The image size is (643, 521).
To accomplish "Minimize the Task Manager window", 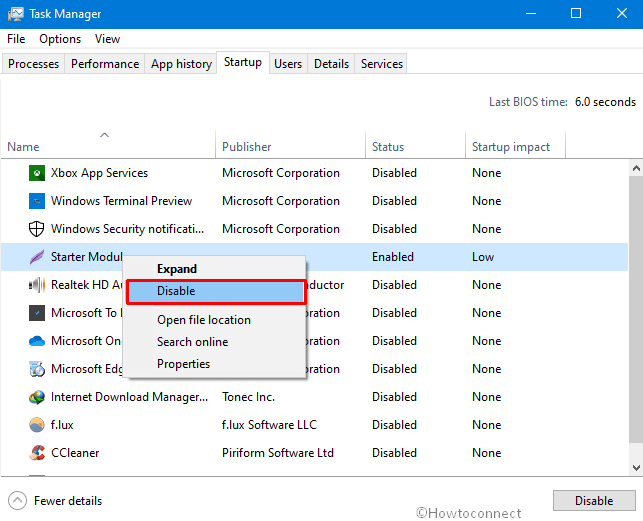I will (x=531, y=14).
